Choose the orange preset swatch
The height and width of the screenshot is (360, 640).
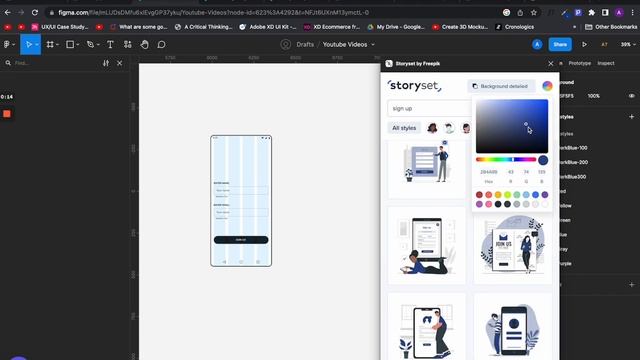498,195
